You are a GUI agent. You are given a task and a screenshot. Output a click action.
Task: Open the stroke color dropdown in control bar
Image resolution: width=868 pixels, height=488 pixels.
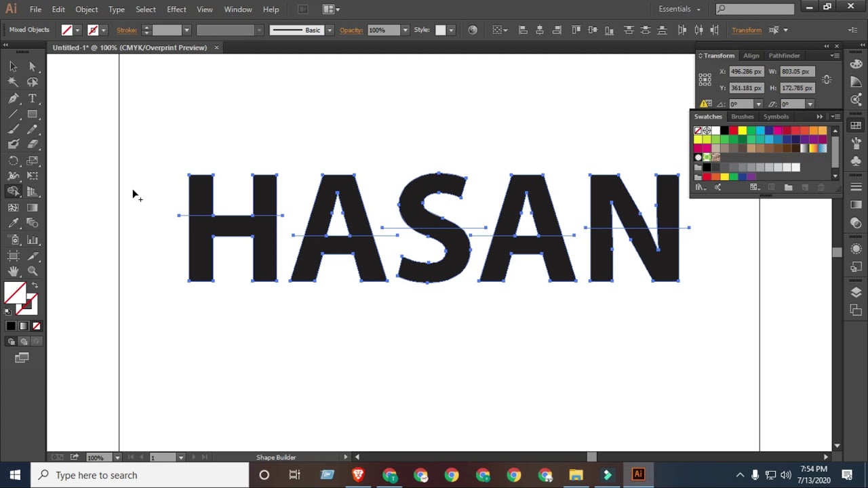[103, 30]
